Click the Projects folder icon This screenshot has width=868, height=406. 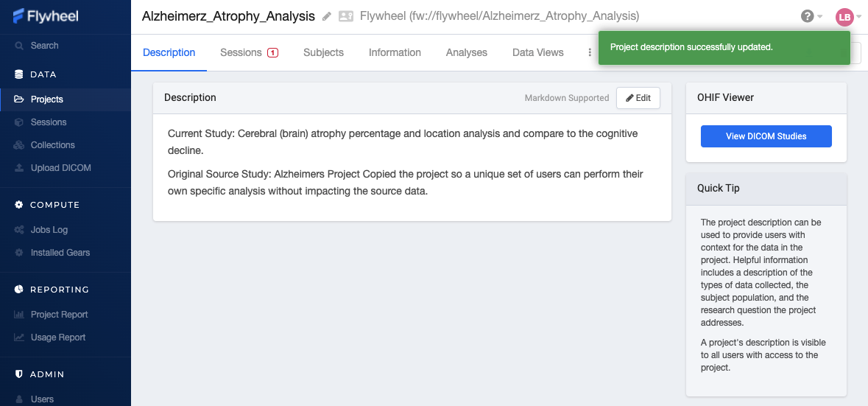click(19, 99)
